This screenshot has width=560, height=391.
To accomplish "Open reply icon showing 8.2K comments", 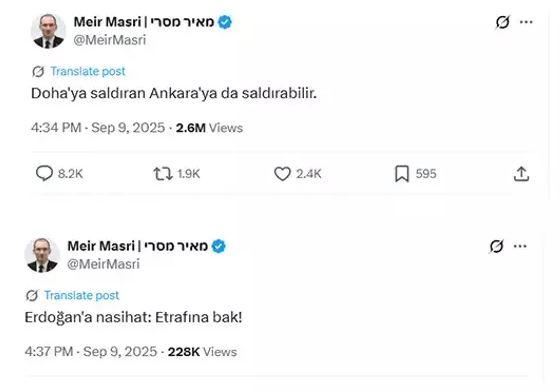I will point(45,174).
